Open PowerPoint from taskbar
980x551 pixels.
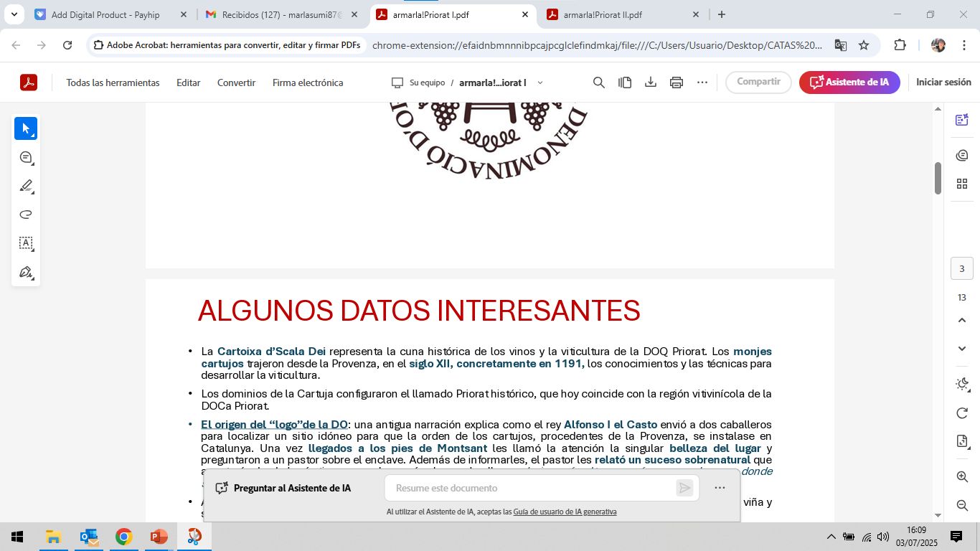(x=159, y=537)
